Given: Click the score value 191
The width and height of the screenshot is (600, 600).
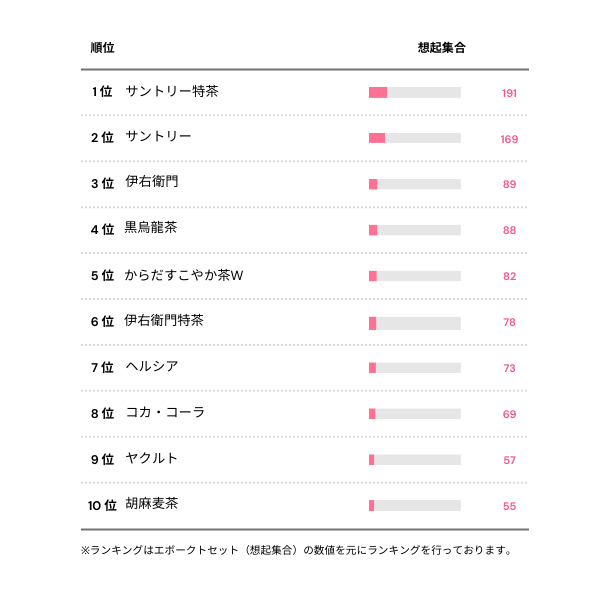Looking at the screenshot, I should point(509,93).
